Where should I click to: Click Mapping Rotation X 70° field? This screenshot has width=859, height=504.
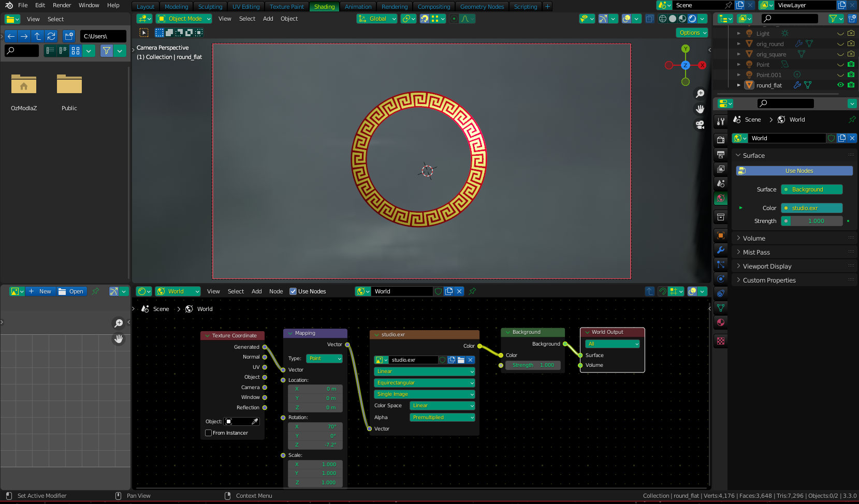315,427
